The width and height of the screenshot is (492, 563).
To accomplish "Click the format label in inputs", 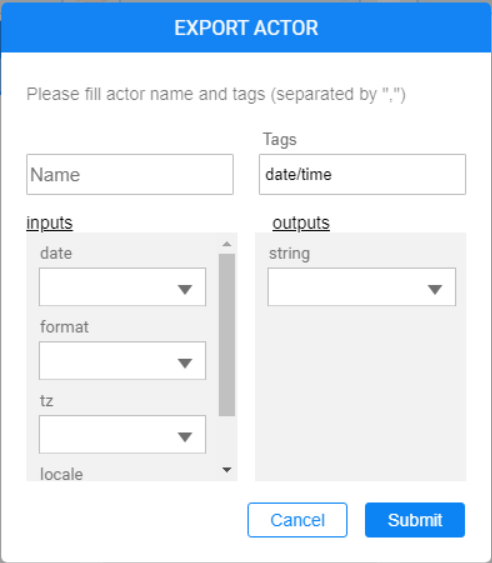I will pyautogui.click(x=64, y=327).
